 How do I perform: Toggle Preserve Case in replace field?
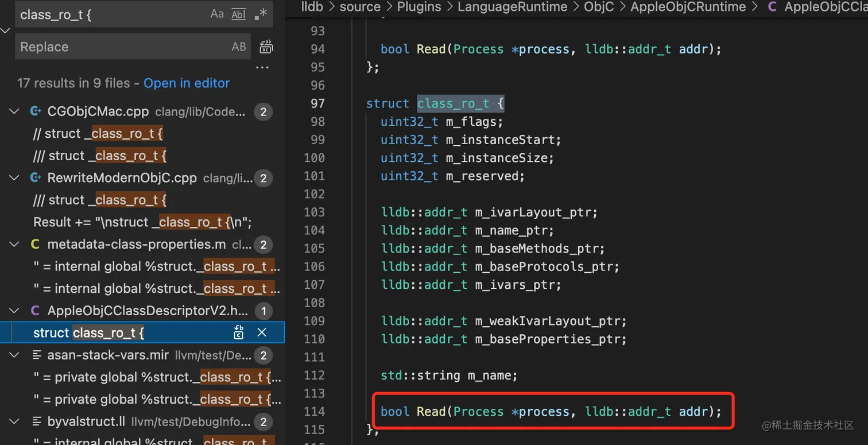coord(239,47)
